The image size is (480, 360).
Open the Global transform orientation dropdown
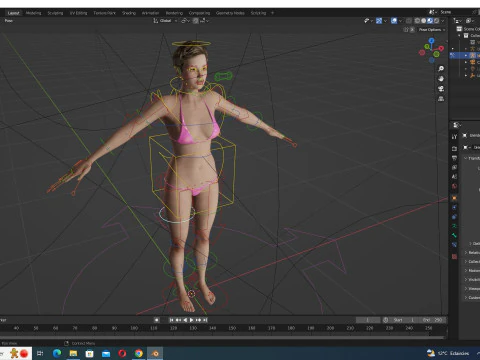(166, 21)
